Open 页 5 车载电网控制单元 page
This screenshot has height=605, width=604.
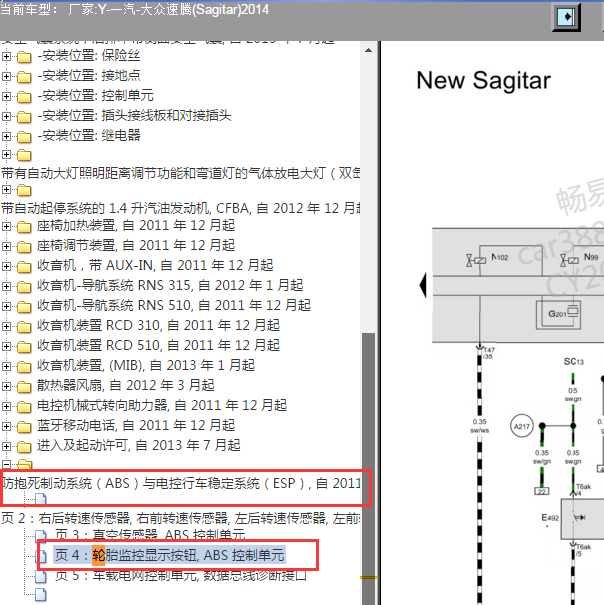181,576
